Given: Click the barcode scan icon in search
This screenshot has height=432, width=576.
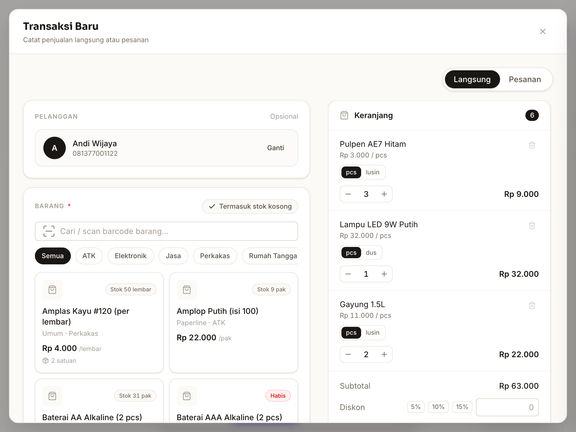Looking at the screenshot, I should [49, 231].
